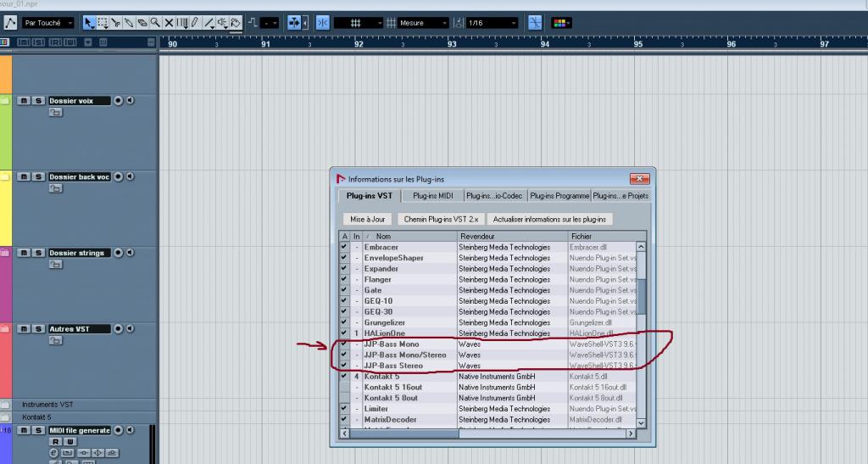Click Edit Instrument 'e' icon on MIDI track
The image size is (868, 464).
point(54,453)
